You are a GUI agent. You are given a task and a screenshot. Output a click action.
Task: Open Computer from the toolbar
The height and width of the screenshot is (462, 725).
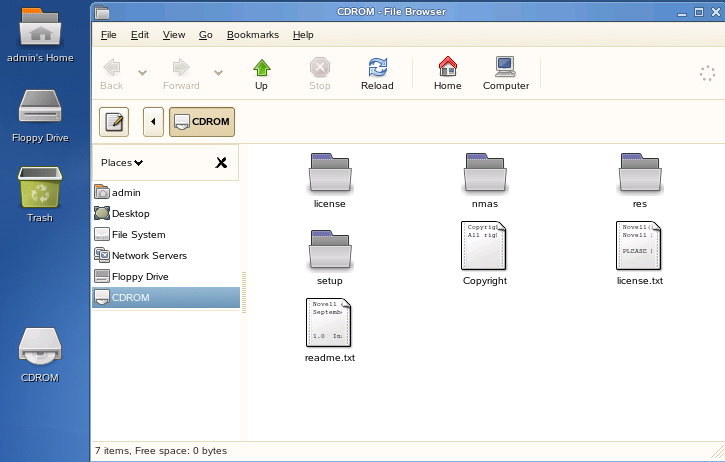(x=506, y=74)
